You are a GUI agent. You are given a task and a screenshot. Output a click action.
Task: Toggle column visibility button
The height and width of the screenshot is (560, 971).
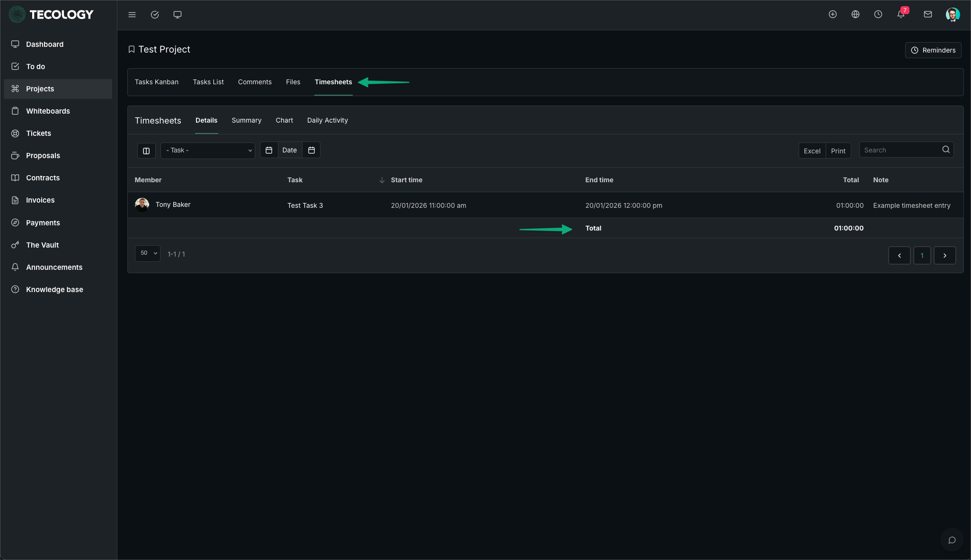tap(146, 151)
